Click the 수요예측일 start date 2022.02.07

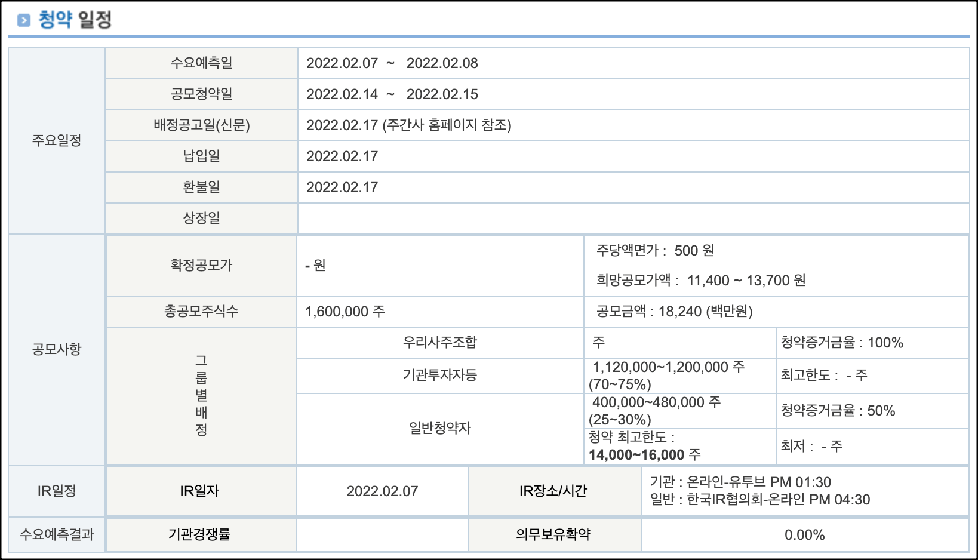click(342, 63)
